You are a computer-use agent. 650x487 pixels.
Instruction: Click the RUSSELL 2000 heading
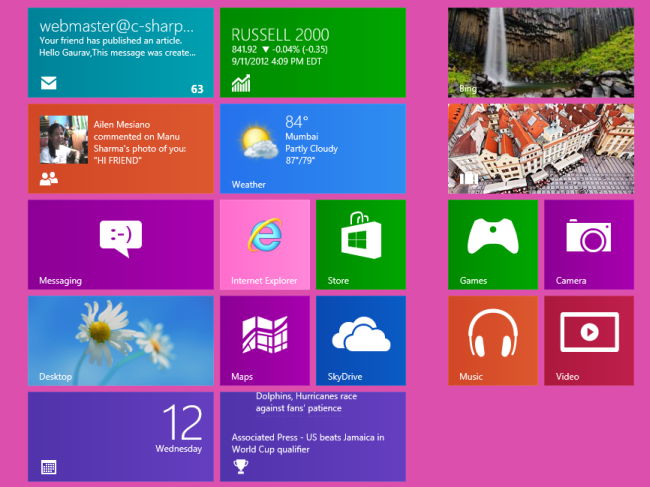pos(280,35)
